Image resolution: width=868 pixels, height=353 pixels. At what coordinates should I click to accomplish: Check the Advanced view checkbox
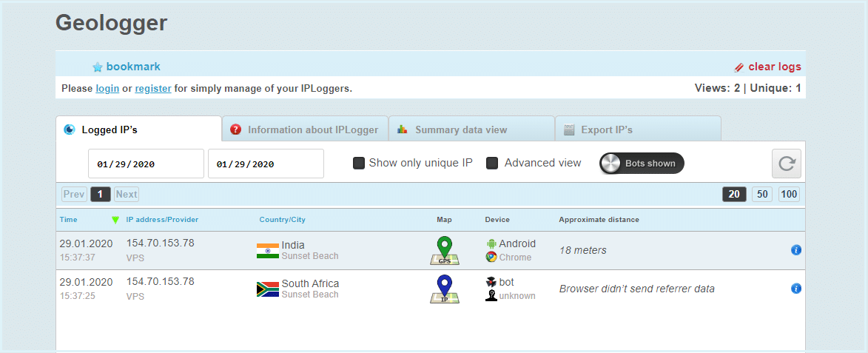pos(491,164)
